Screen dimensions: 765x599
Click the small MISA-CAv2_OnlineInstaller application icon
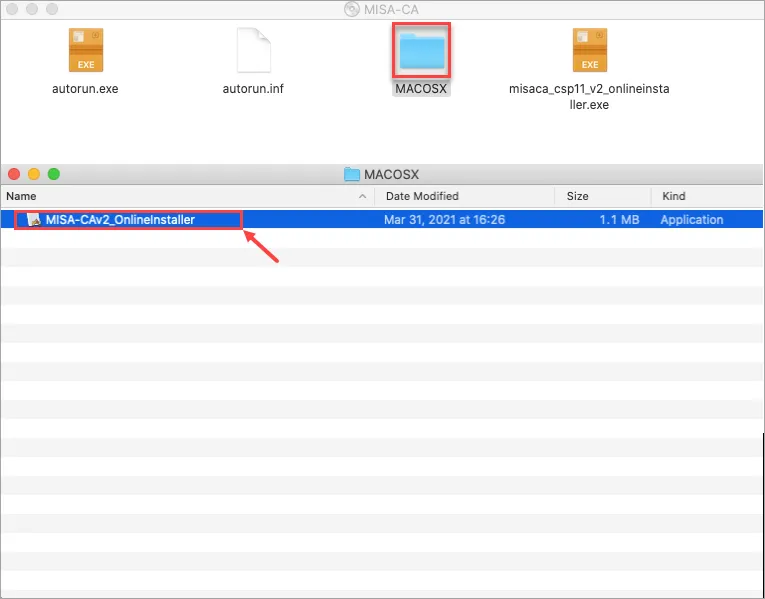[34, 220]
